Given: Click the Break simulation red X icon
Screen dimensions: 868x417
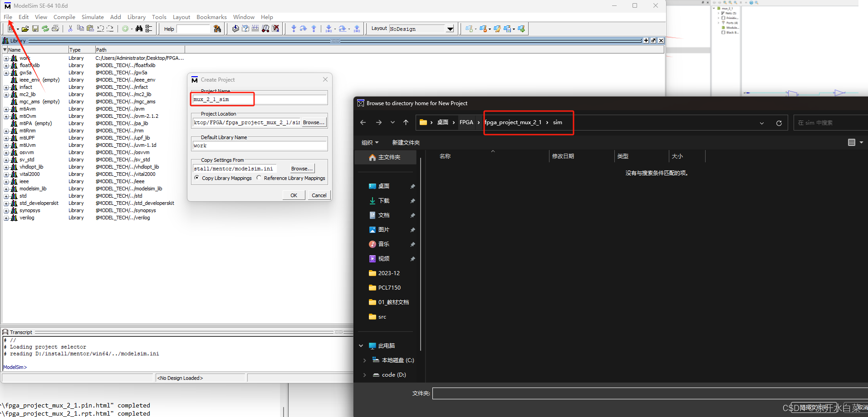Looking at the screenshot, I should pyautogui.click(x=275, y=29).
